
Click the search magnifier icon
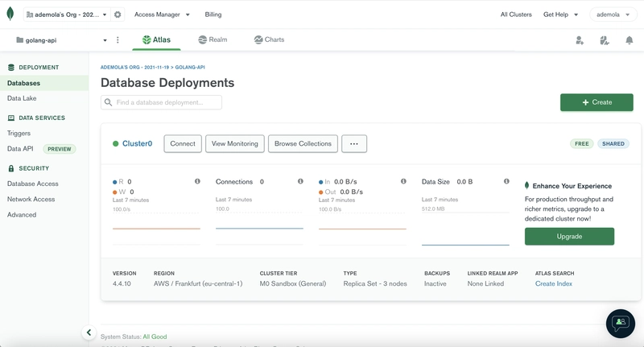pyautogui.click(x=108, y=102)
